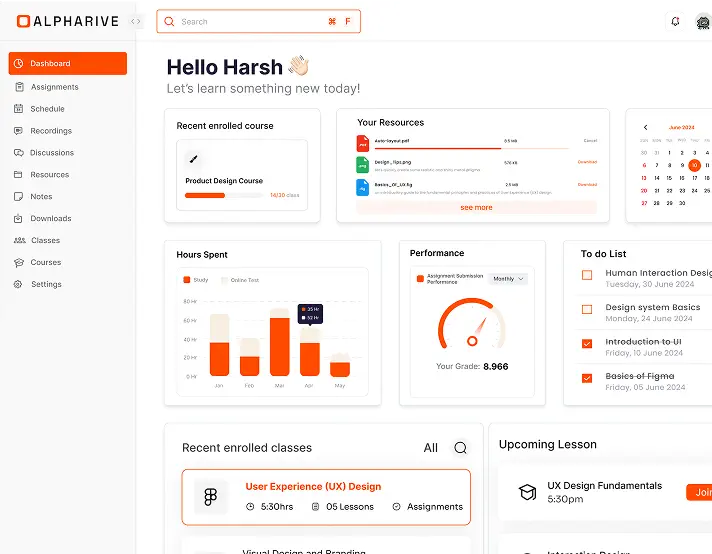Click the Recordings icon in sidebar

(18, 131)
